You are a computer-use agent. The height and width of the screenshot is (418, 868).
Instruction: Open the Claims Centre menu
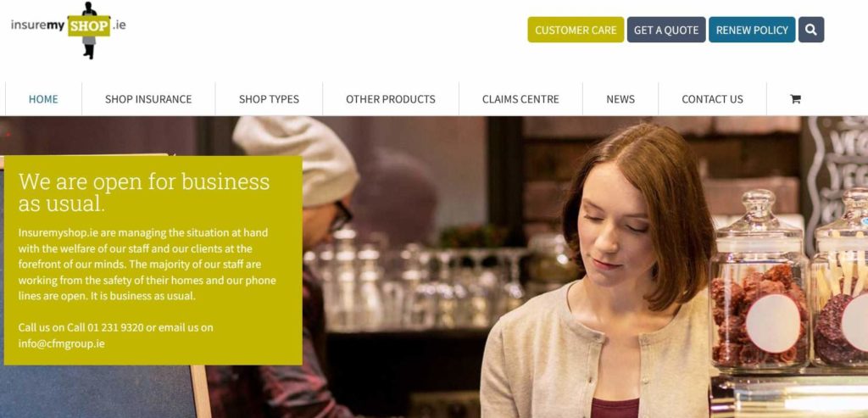click(x=520, y=99)
